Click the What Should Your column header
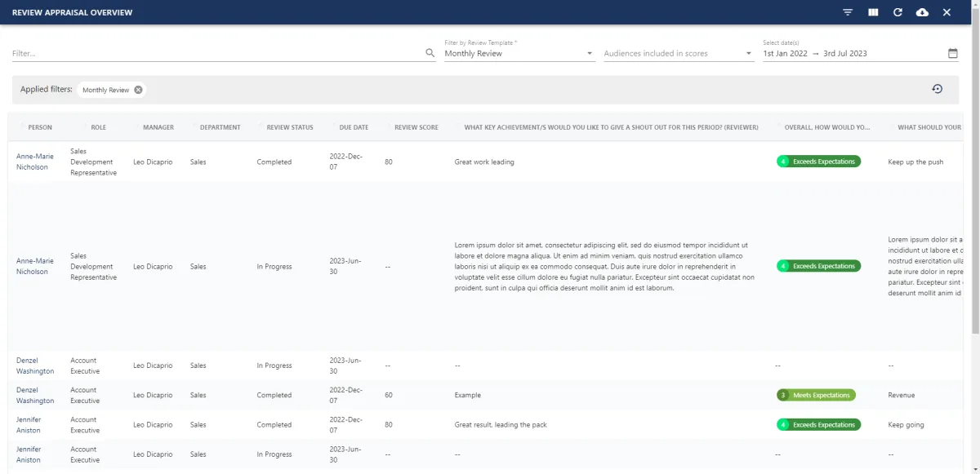Image resolution: width=980 pixels, height=474 pixels. (x=929, y=127)
